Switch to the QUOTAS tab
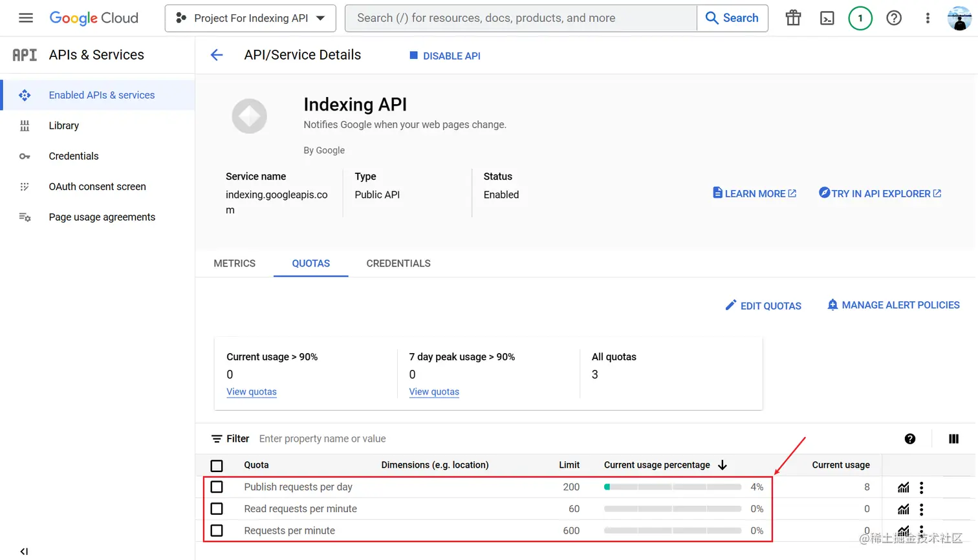The image size is (978, 560). (x=311, y=263)
